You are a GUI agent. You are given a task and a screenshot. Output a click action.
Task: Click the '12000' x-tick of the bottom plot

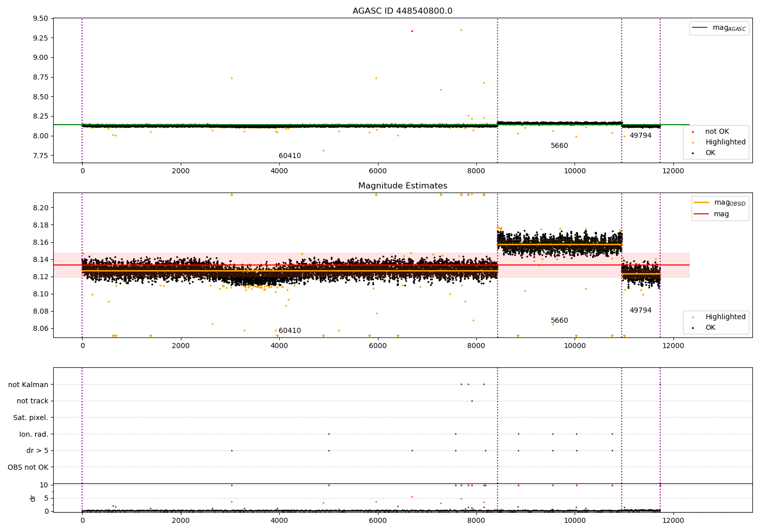673,521
